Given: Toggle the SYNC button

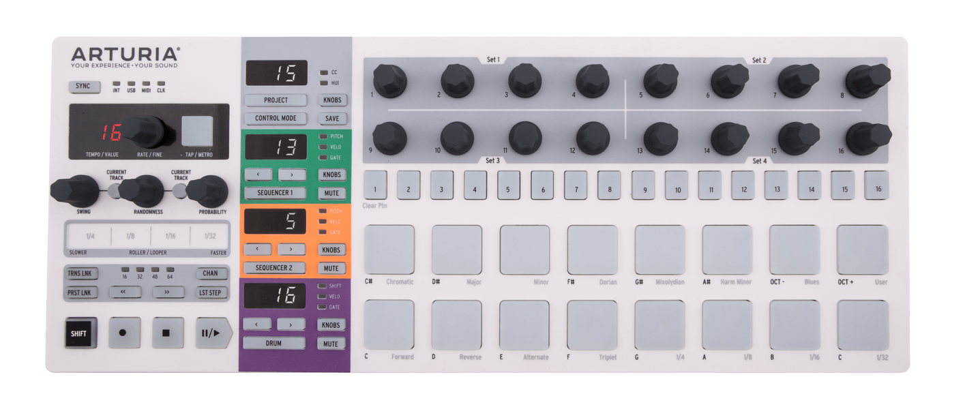Looking at the screenshot, I should point(83,87).
